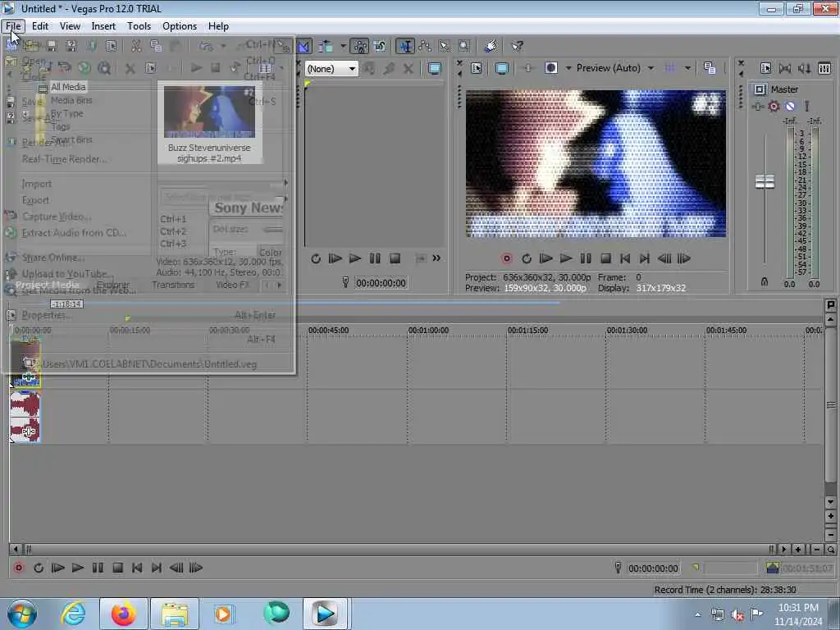
Task: Select the audio event on the timeline
Action: coord(25,417)
